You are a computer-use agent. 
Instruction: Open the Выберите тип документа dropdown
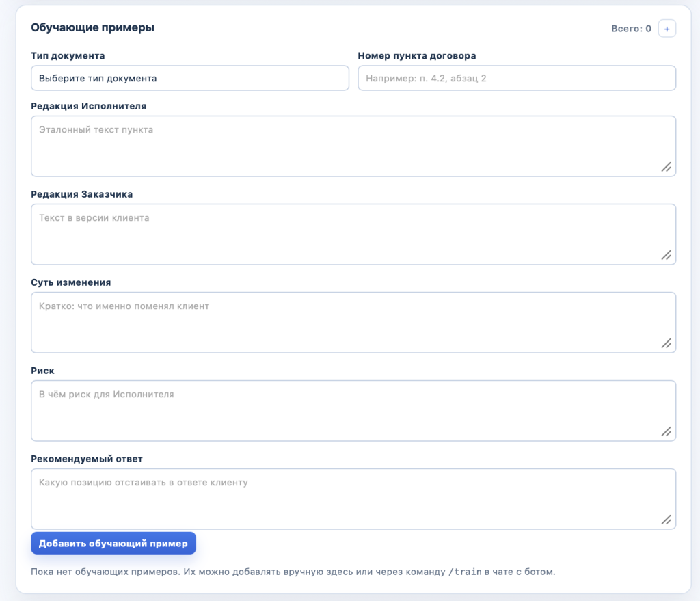point(190,78)
